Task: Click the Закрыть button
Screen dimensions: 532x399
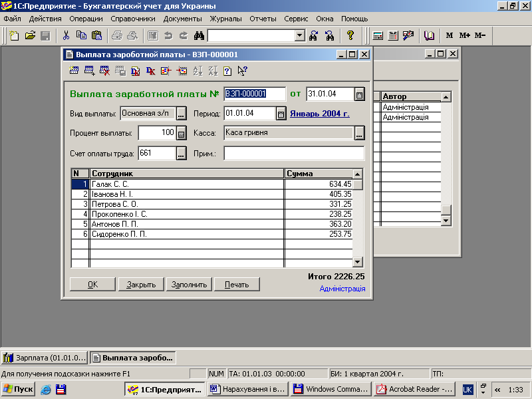Action: 141,285
